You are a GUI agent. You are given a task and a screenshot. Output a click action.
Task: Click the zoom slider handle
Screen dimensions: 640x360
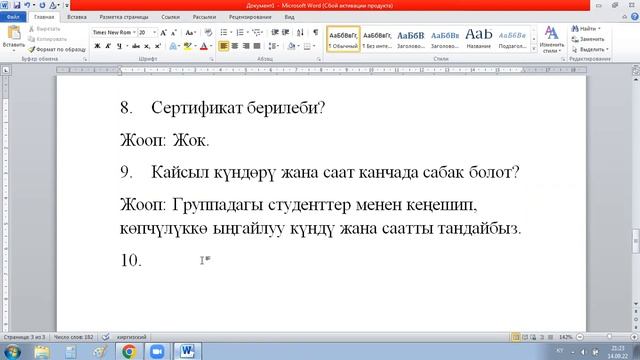(x=609, y=337)
